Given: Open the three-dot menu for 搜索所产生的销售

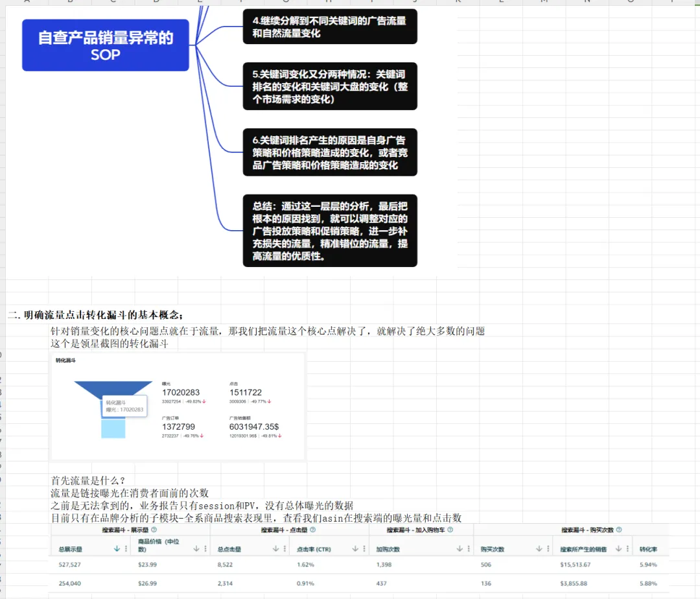Looking at the screenshot, I should pos(627,548).
